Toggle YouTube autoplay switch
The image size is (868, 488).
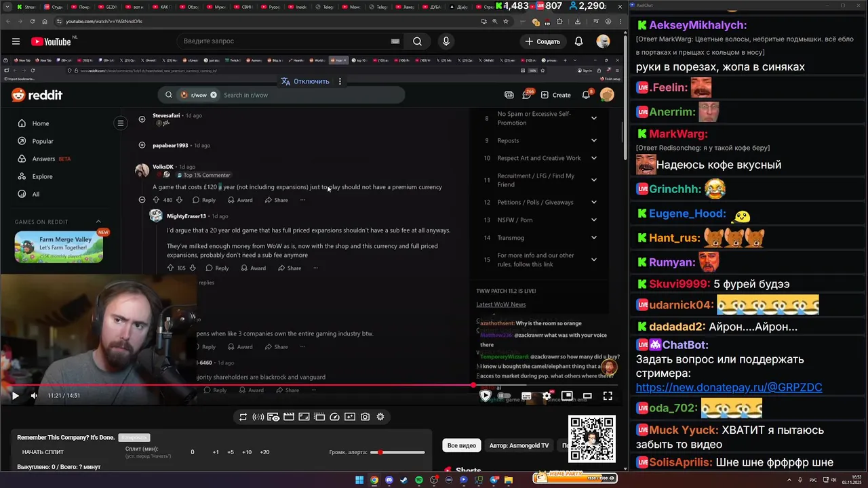tap(503, 396)
